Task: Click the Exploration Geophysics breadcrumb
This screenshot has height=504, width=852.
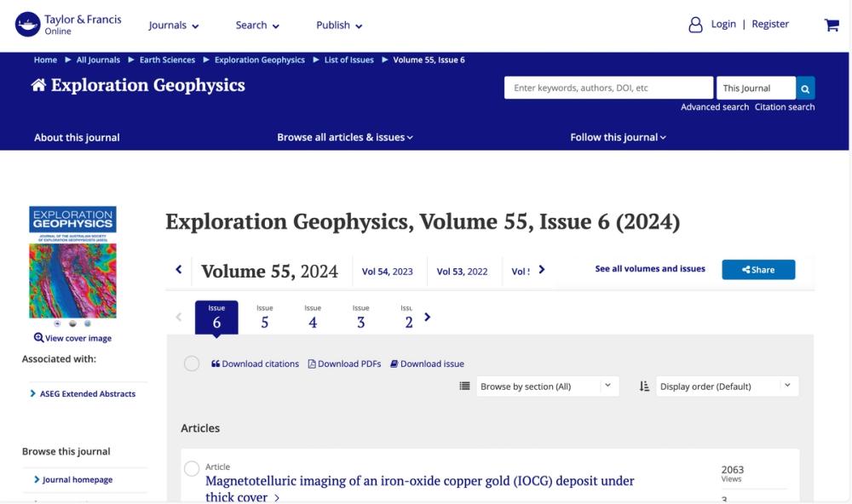Action: pyautogui.click(x=260, y=60)
